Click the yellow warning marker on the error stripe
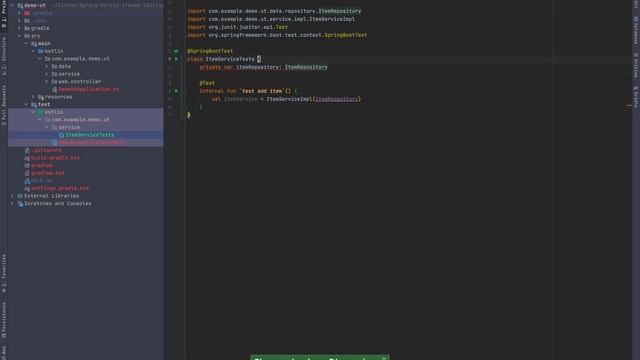Viewport: 640px width, 360px height. point(629,106)
